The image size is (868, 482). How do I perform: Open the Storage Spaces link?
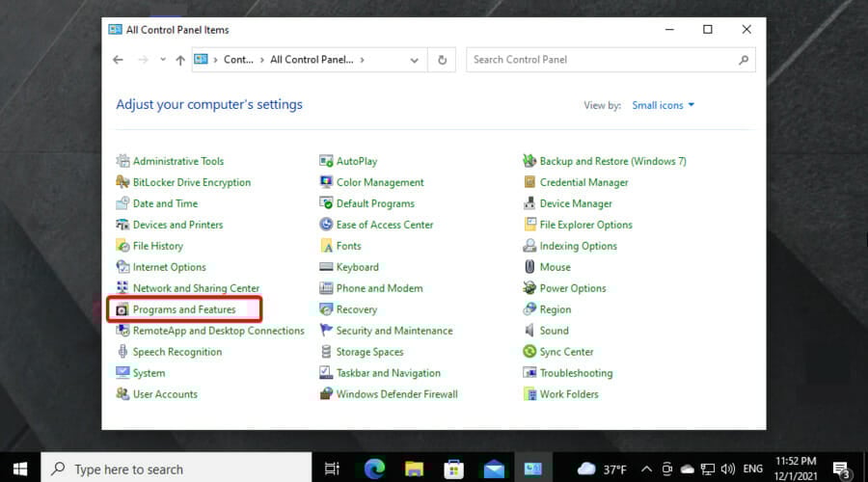tap(369, 352)
